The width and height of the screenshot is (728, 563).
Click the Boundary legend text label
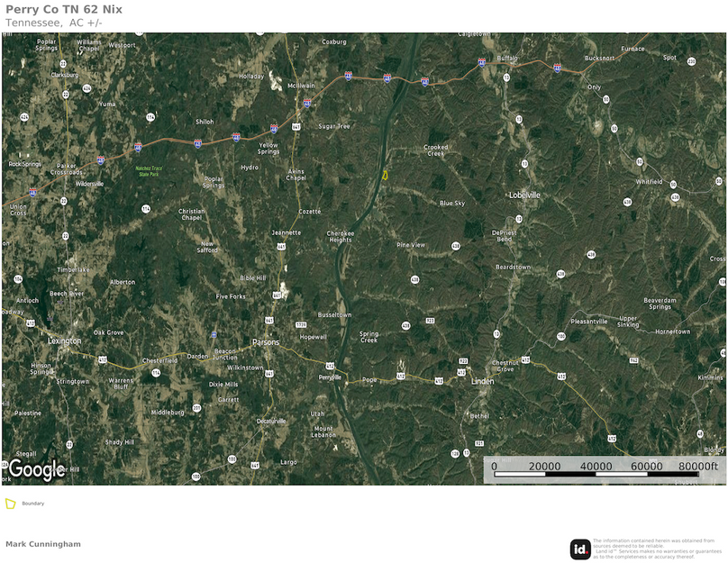33,504
